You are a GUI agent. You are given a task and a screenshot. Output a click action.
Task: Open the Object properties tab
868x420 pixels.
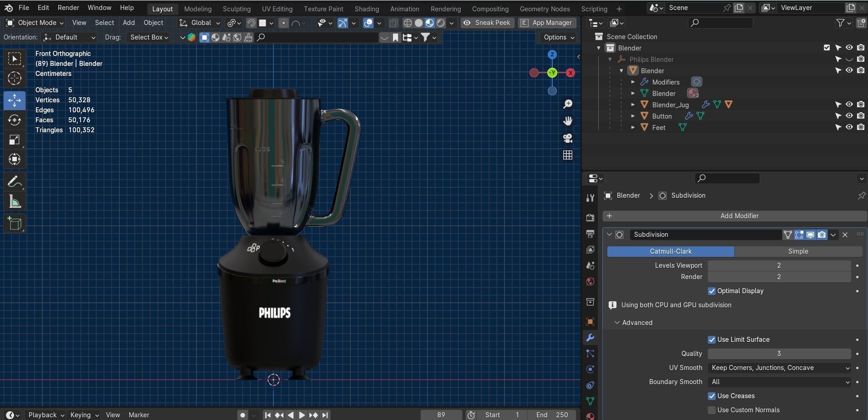click(x=590, y=322)
